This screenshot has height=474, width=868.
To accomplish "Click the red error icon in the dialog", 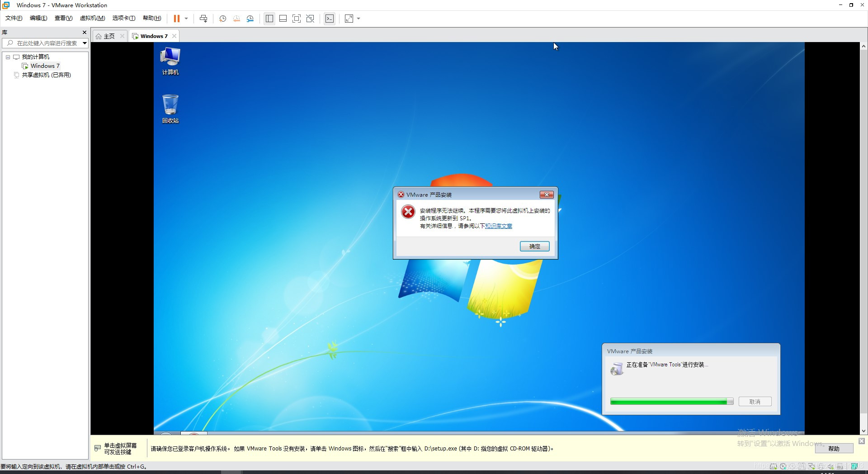I will tap(408, 212).
